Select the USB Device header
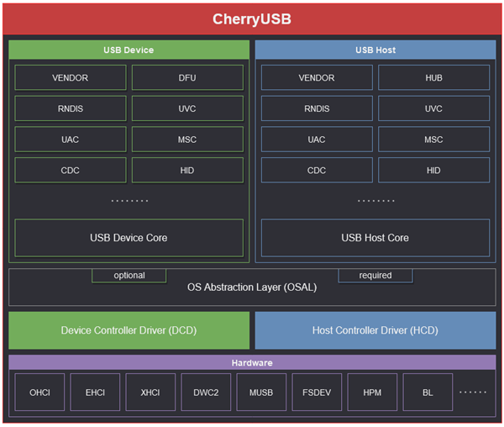The height and width of the screenshot is (427, 504). [x=129, y=50]
